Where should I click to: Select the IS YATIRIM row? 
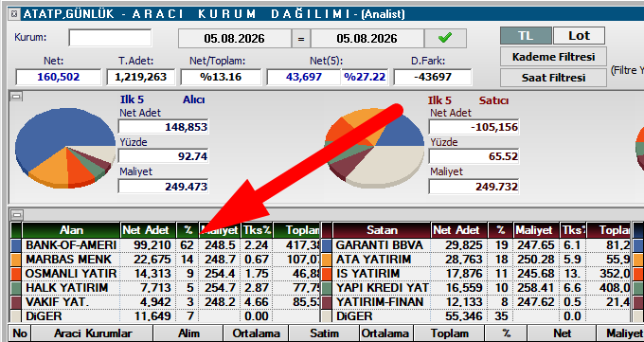[x=475, y=274]
